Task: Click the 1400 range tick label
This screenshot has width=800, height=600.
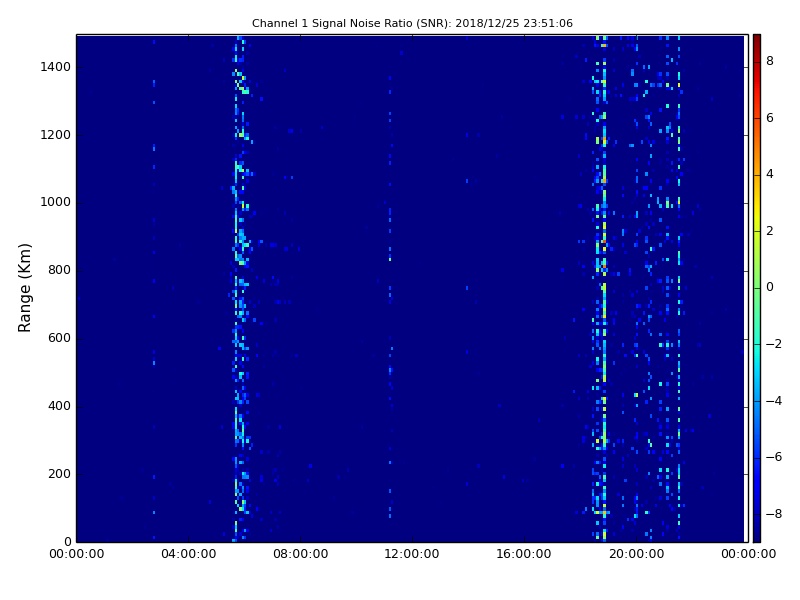Action: click(x=55, y=67)
